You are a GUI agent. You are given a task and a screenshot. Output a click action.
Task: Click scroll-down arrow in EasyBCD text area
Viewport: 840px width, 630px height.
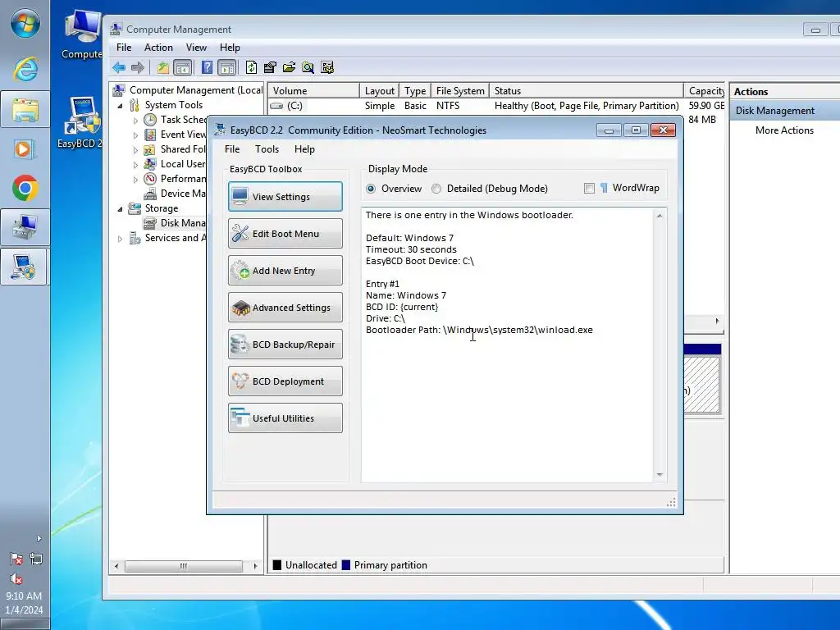click(660, 475)
